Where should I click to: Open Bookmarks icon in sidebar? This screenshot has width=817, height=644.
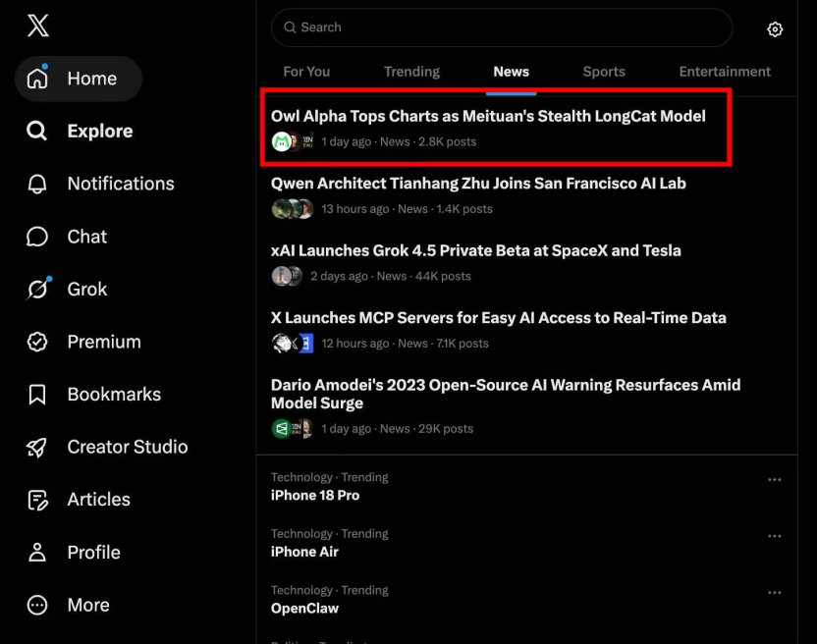[37, 395]
